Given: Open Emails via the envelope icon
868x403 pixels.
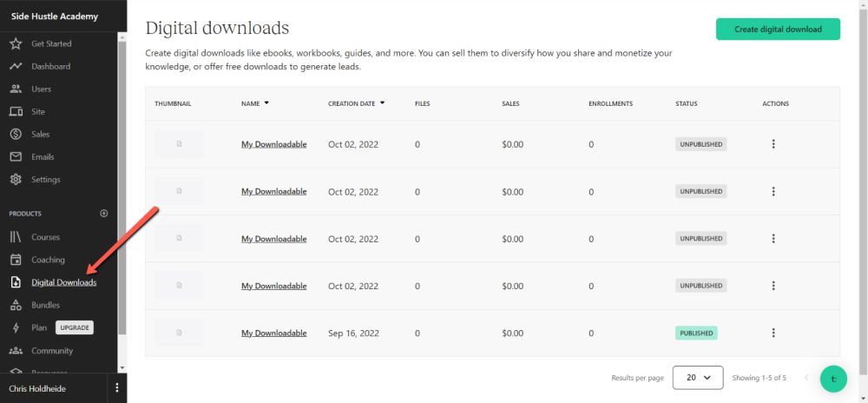Looking at the screenshot, I should 16,157.
